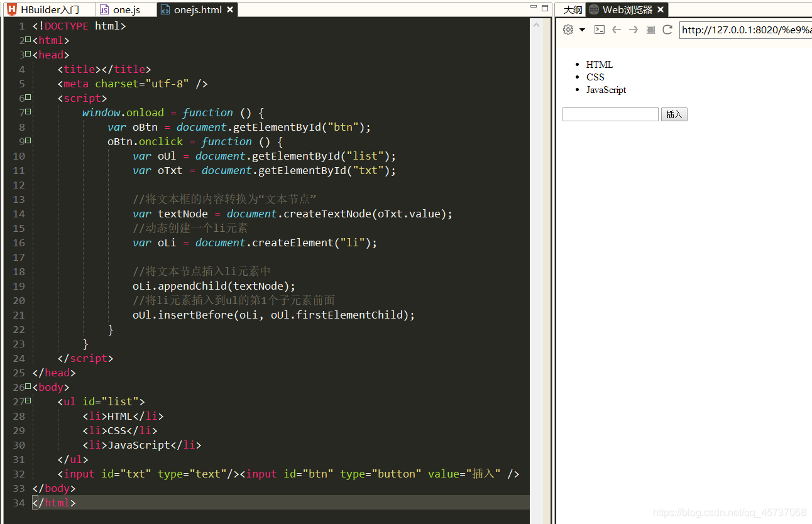Click '<li>JavaScript</li>' on line 30
This screenshot has width=812, height=524.
coord(142,445)
